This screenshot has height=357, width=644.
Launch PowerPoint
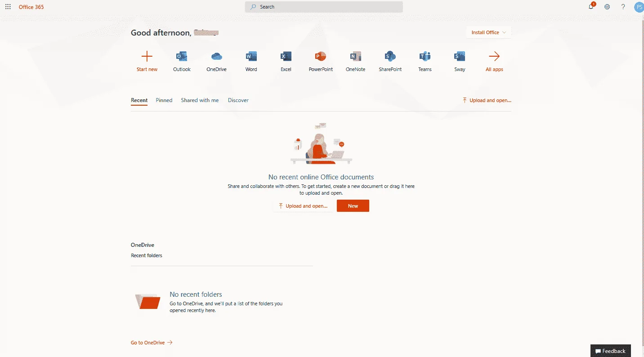point(321,61)
